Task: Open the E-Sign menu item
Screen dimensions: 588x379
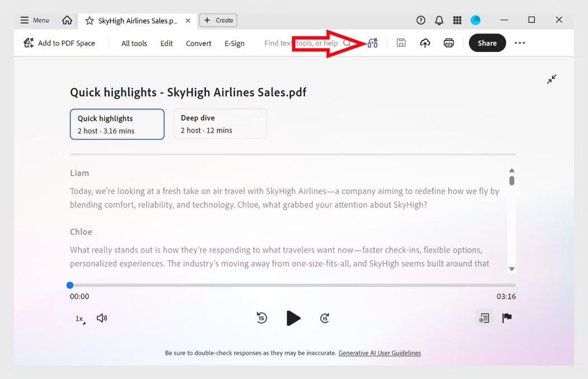Action: [x=234, y=44]
